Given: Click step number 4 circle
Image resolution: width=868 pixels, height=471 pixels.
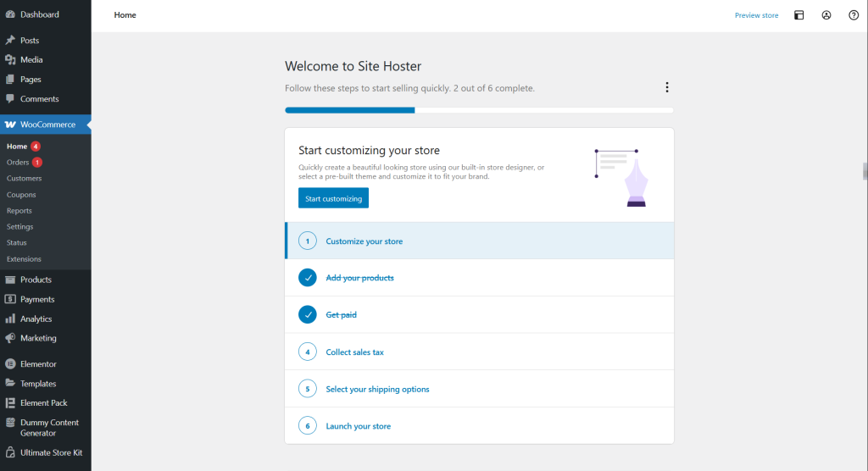Looking at the screenshot, I should point(307,352).
